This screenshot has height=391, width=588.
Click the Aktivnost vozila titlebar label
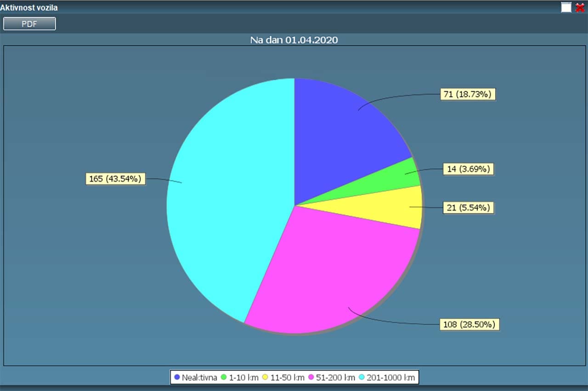point(29,7)
